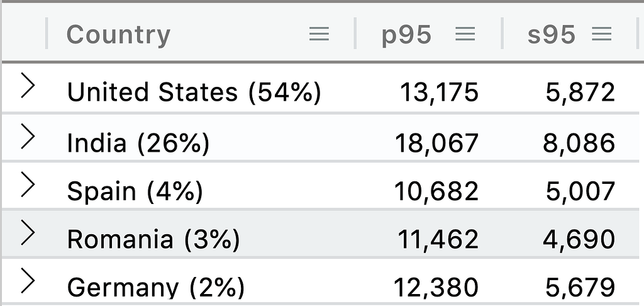Screen dimensions: 644x306
Task: Click the column divider before the p95 header
Action: (355, 34)
